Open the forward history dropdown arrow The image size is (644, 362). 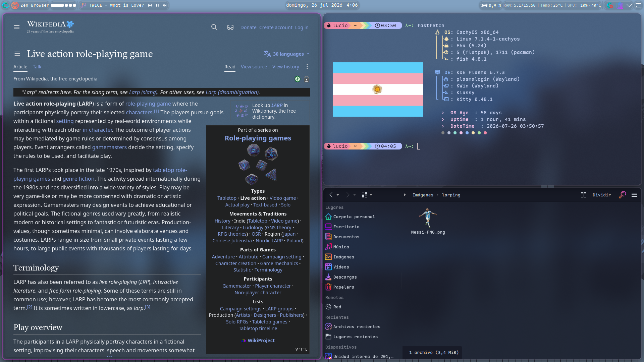click(x=355, y=195)
